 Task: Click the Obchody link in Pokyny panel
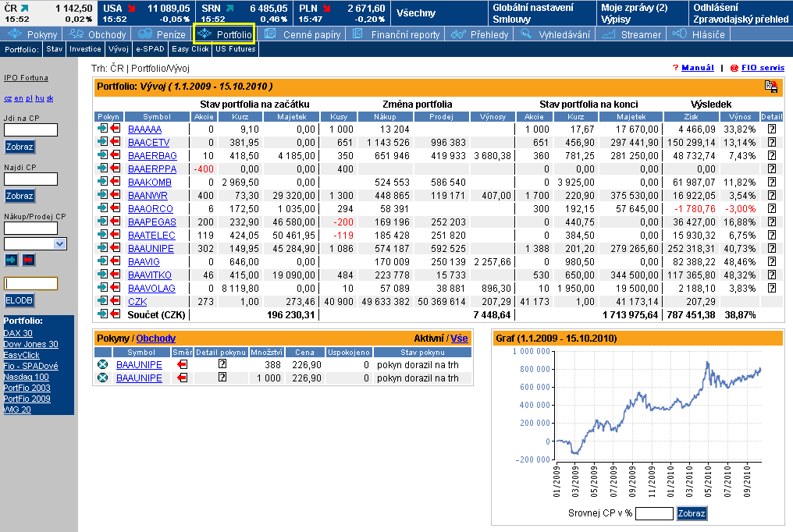pyautogui.click(x=156, y=339)
